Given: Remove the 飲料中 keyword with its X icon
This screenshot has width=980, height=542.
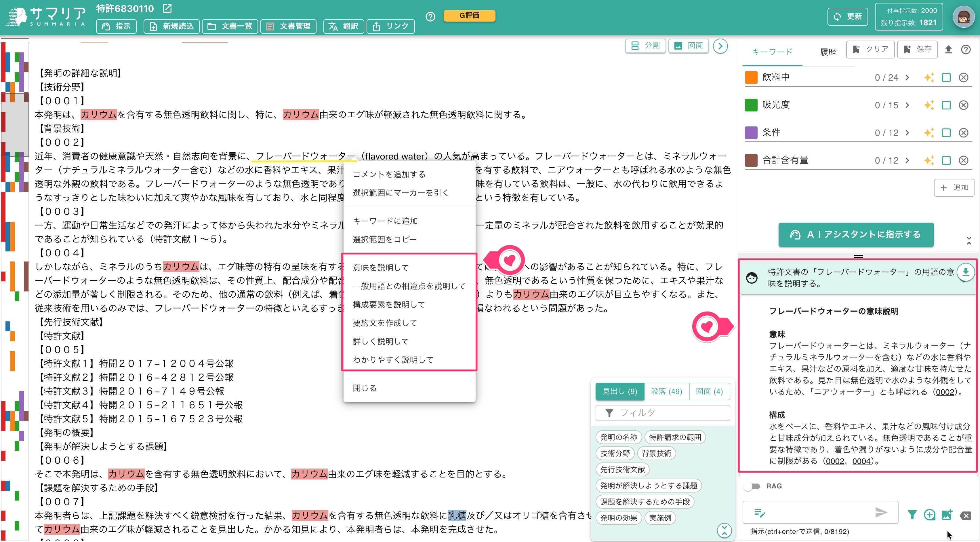Looking at the screenshot, I should (963, 78).
